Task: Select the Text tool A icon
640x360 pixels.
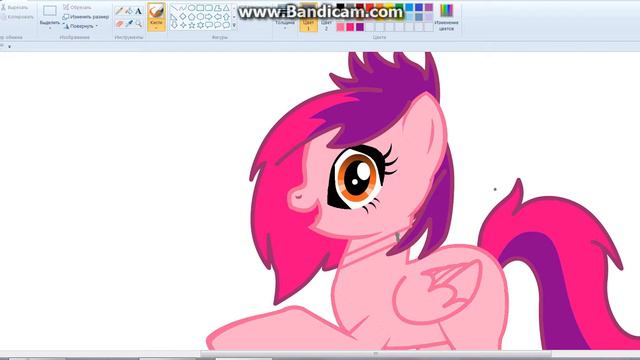Action: coord(138,11)
